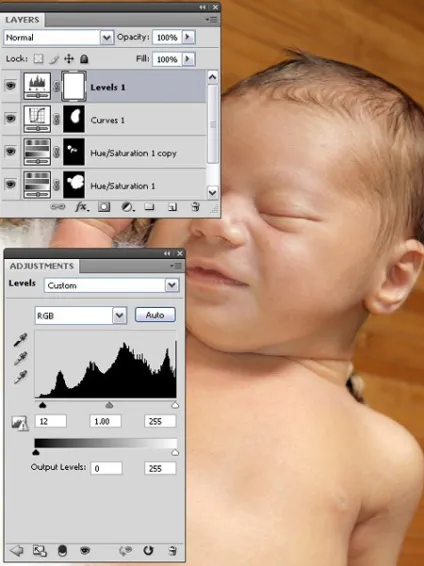Select the LAYERS panel tab
424x566 pixels.
click(22, 20)
